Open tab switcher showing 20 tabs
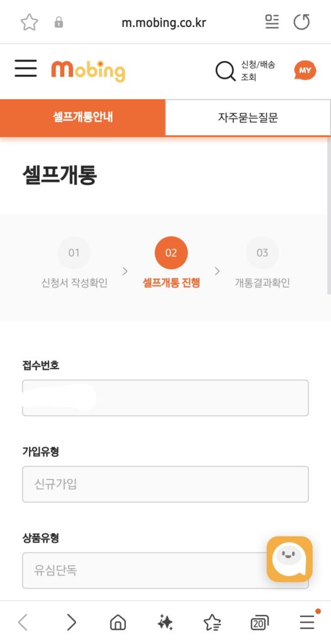The height and width of the screenshot is (644, 331). coord(259,623)
